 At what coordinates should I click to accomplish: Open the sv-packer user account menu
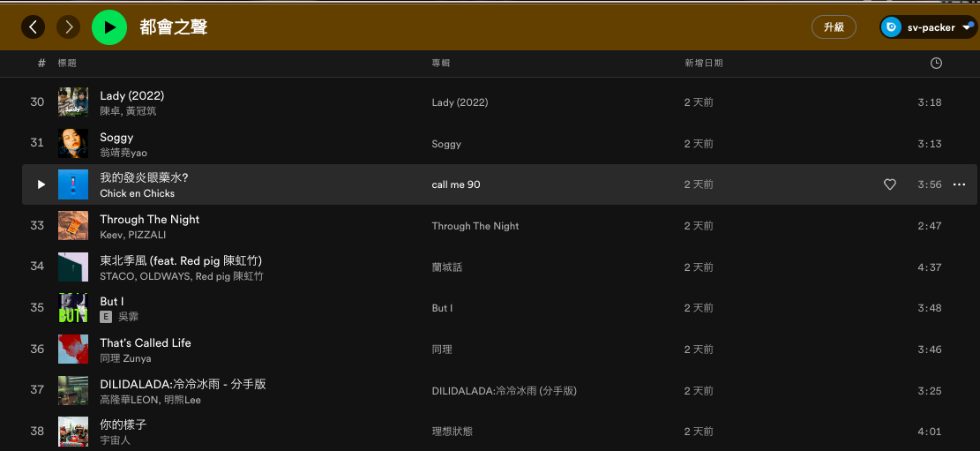point(928,27)
